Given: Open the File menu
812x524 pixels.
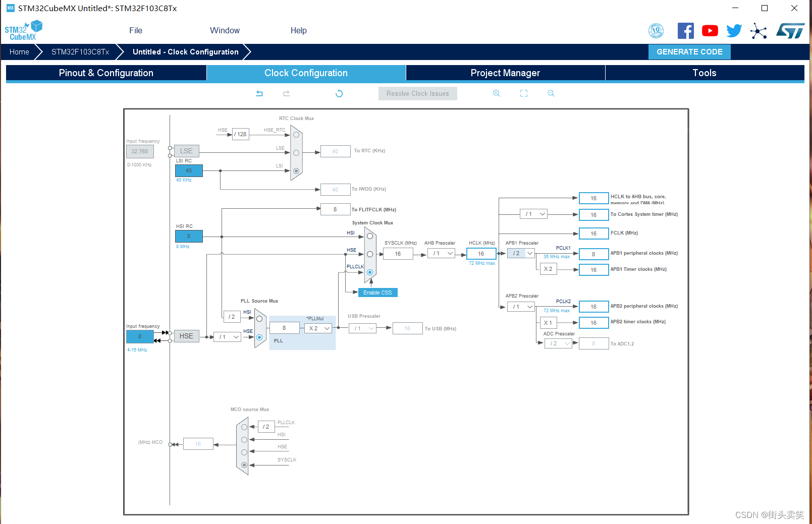Looking at the screenshot, I should [x=136, y=31].
